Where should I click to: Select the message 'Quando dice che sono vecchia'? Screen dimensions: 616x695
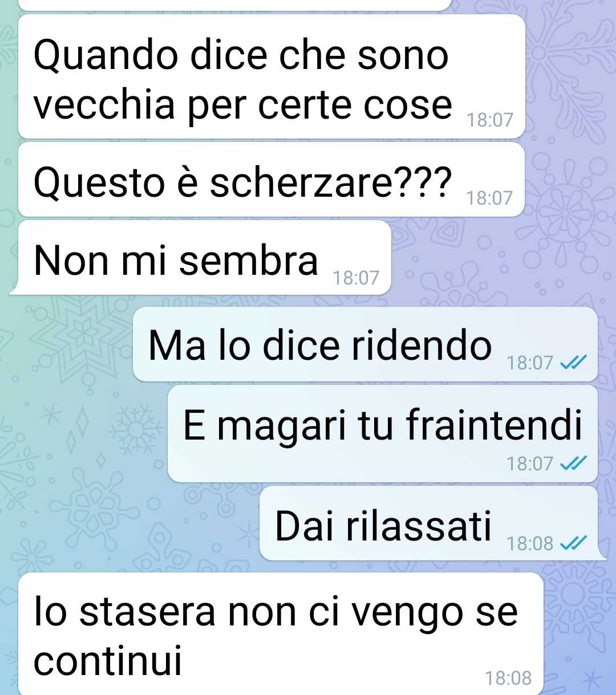pyautogui.click(x=271, y=76)
